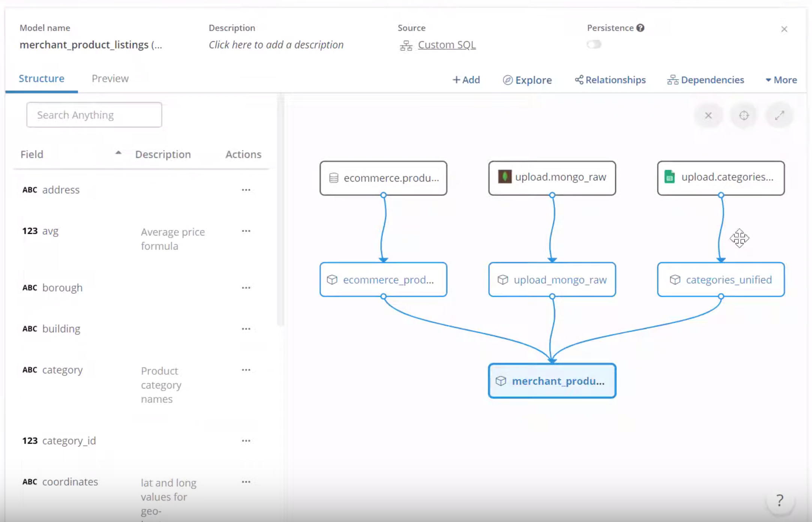Open the bottom-right help question mark
Image resolution: width=812 pixels, height=522 pixels.
(x=780, y=500)
